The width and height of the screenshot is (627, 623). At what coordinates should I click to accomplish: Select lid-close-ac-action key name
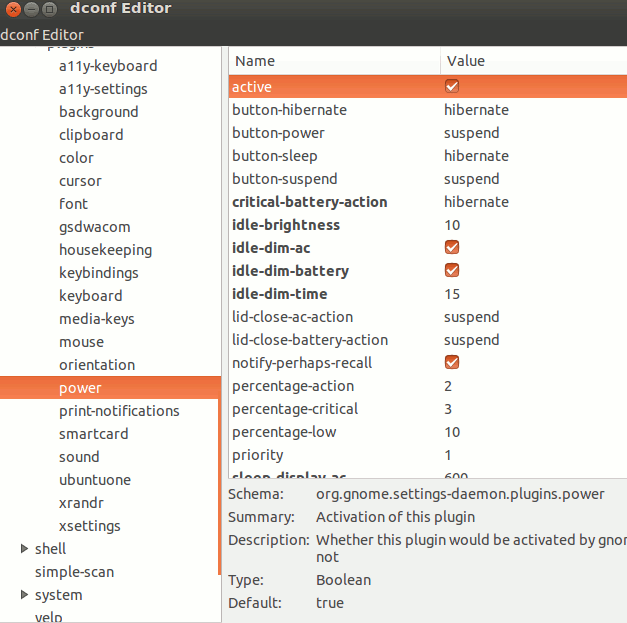pyautogui.click(x=293, y=317)
